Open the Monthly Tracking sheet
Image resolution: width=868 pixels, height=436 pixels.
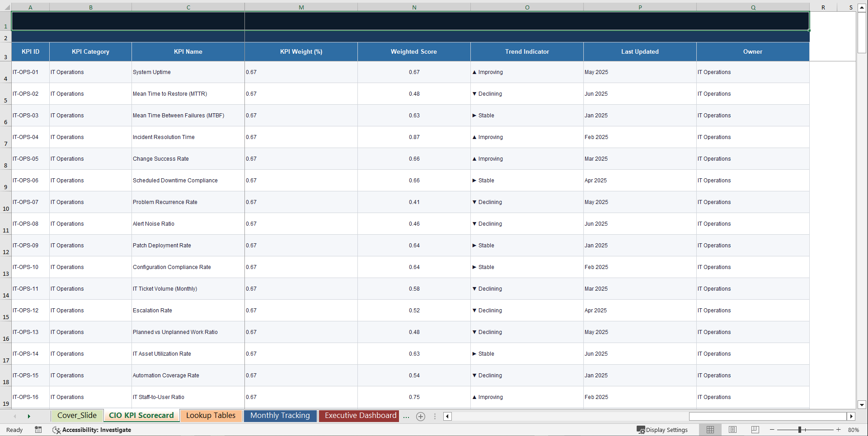pos(280,416)
